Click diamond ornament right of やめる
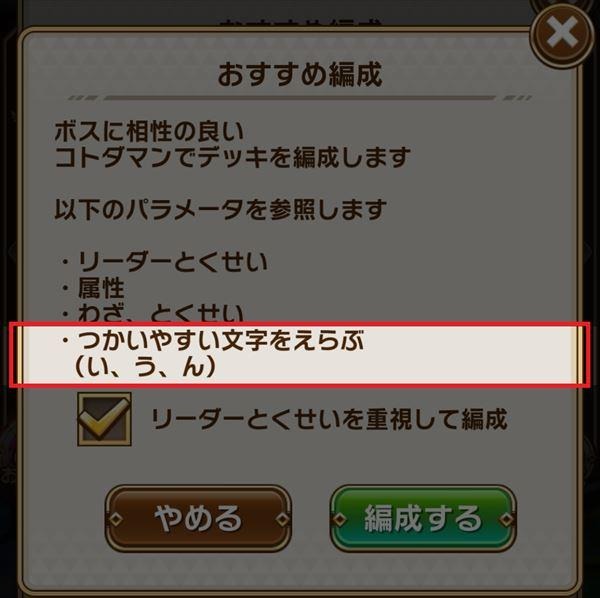Viewport: 600px width, 598px height. point(282,519)
